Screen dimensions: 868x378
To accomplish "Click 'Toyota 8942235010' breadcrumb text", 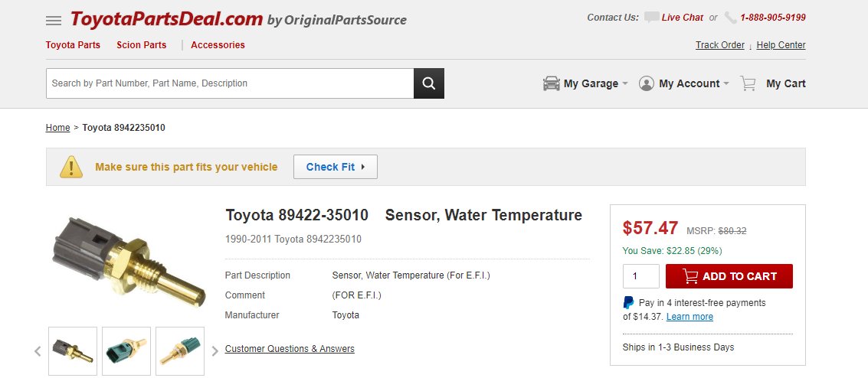I will point(123,128).
